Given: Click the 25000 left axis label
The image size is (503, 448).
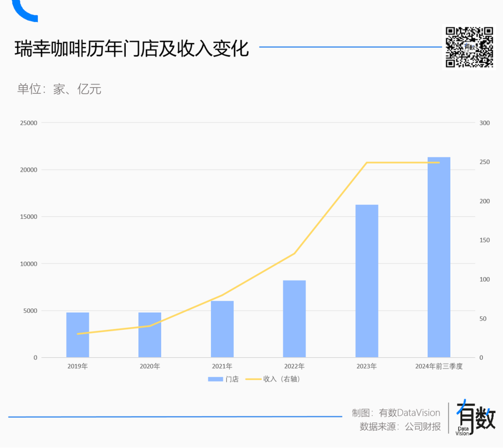Looking at the screenshot, I should (x=27, y=123).
